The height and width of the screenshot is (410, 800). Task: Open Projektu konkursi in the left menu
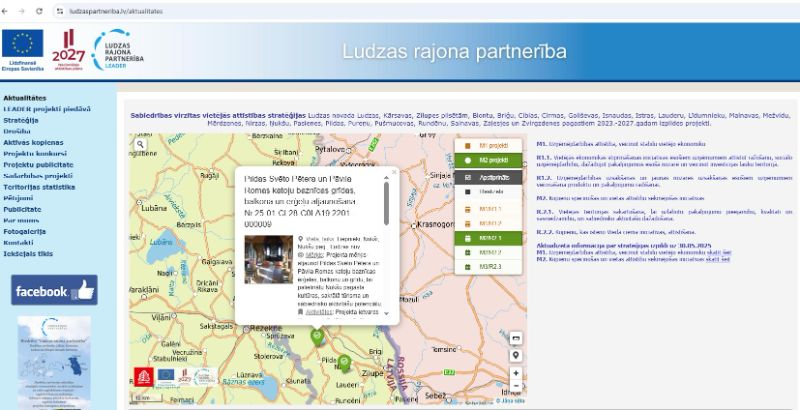point(34,154)
